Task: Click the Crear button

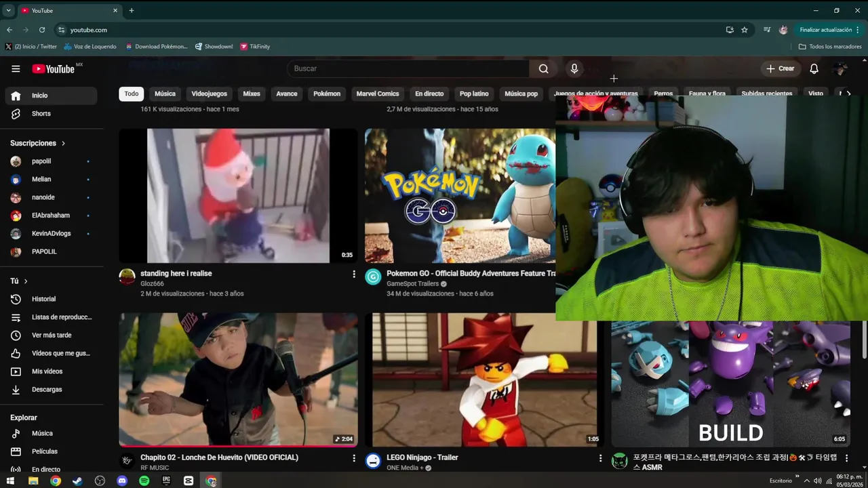Action: coord(780,68)
